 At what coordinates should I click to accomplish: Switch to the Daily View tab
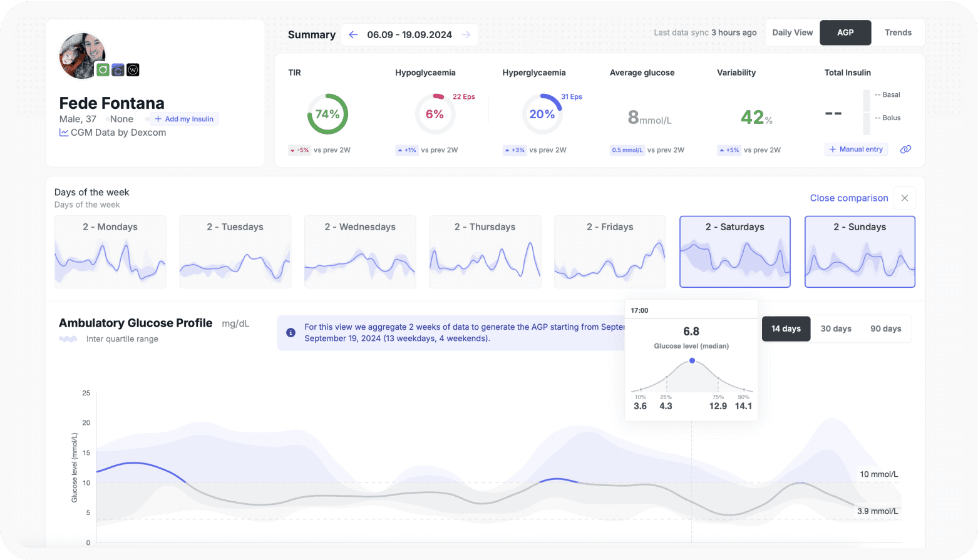tap(792, 32)
